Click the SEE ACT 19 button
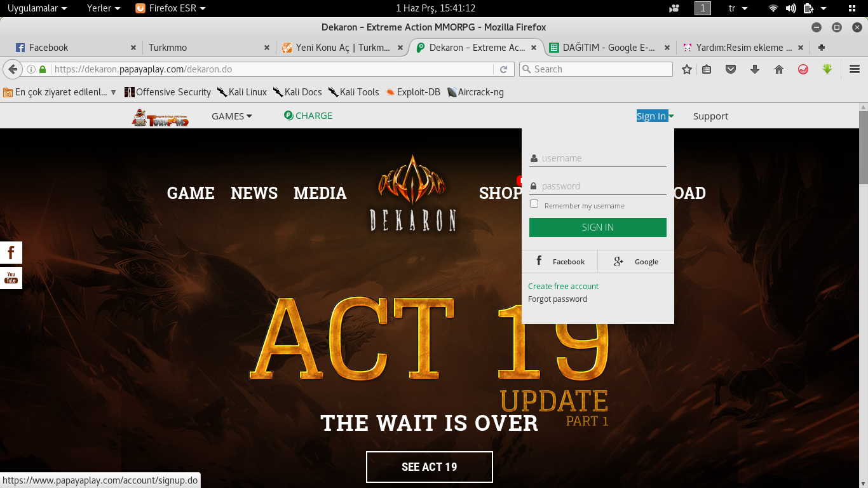The height and width of the screenshot is (488, 868). [x=430, y=467]
